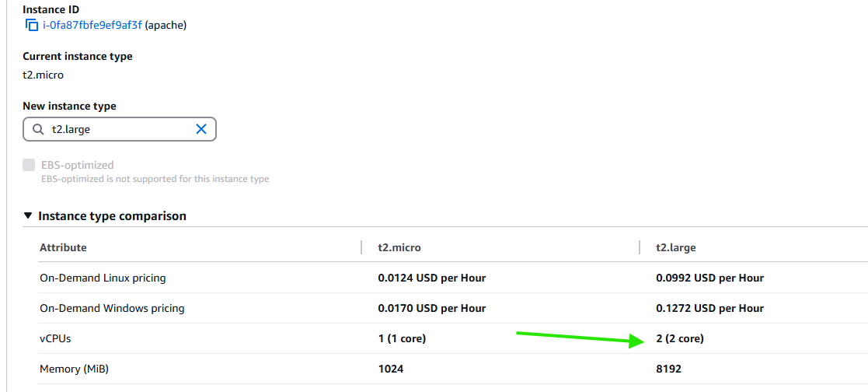Click the Memory (MiB) row label
Screen dimensions: 868x392
[x=75, y=369]
